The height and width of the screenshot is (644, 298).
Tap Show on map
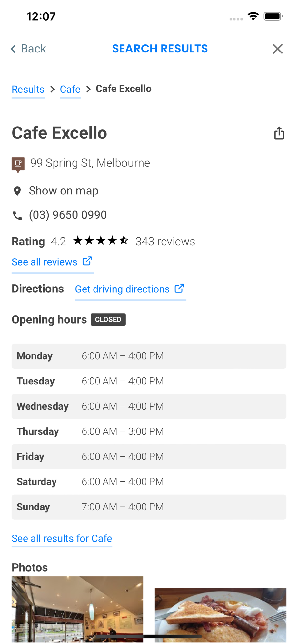tap(64, 191)
